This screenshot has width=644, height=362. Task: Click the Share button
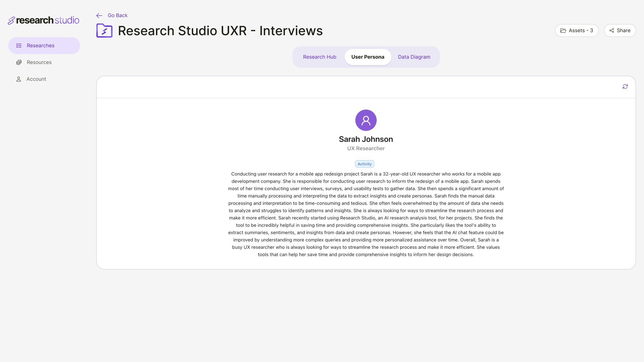[620, 31]
